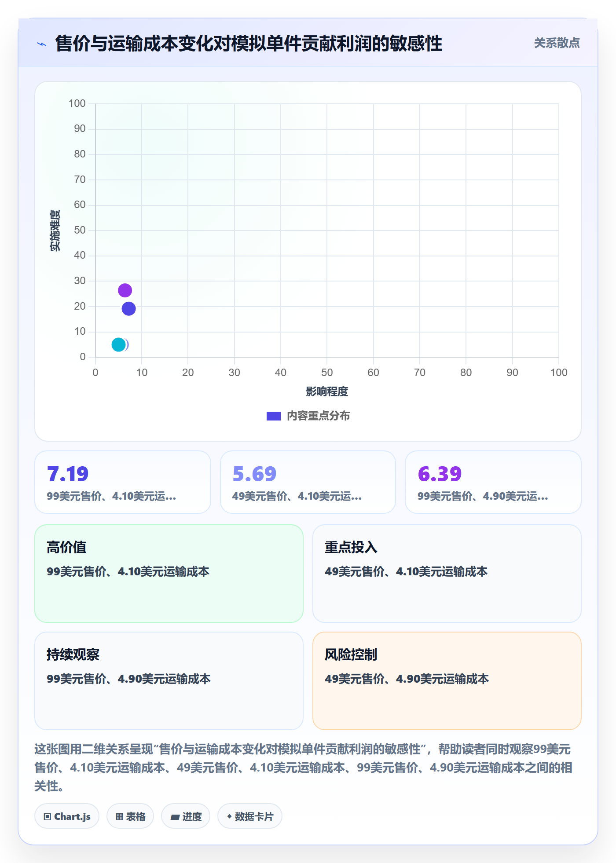
Task: Select the 5.69 stat value
Action: (254, 474)
